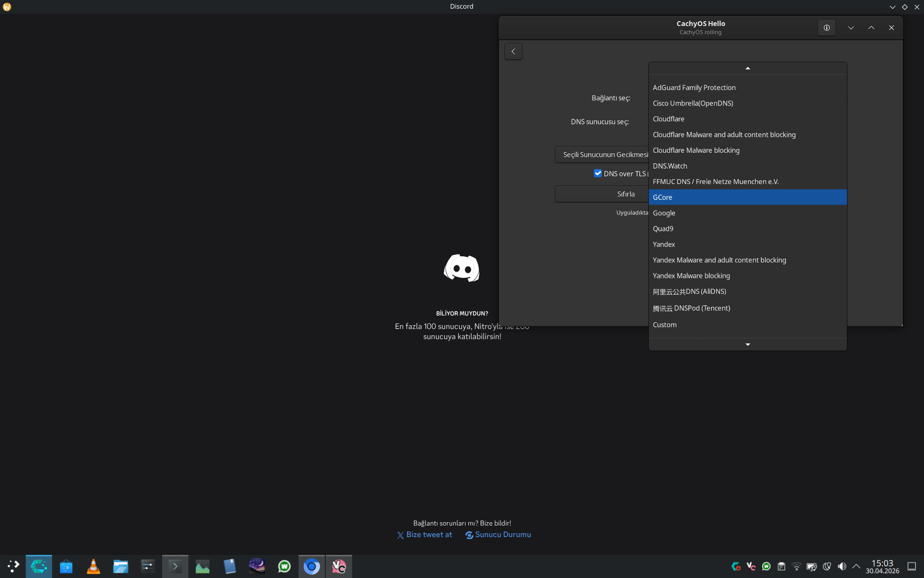Click the info button in CachyOS Hello
This screenshot has width=924, height=578.
click(827, 28)
